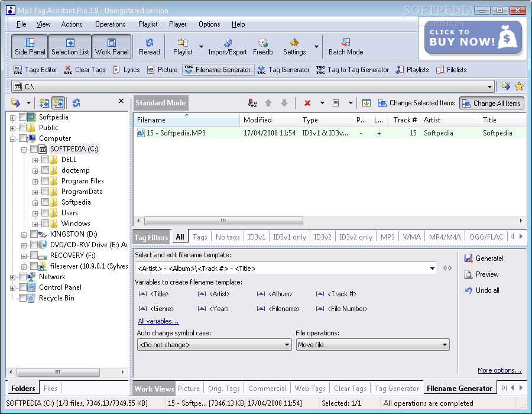
Task: Open the Playlist toolbar button
Action: click(x=183, y=47)
